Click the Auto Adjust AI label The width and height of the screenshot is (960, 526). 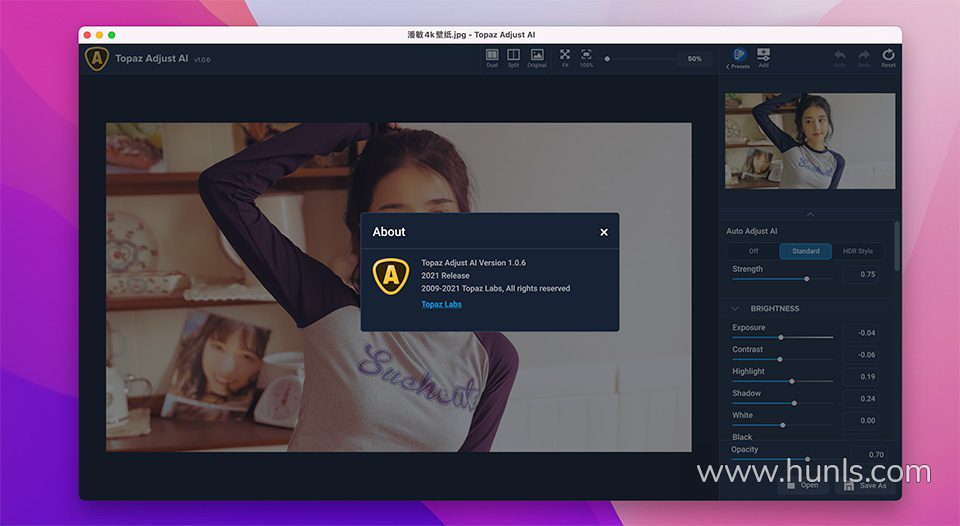[751, 231]
